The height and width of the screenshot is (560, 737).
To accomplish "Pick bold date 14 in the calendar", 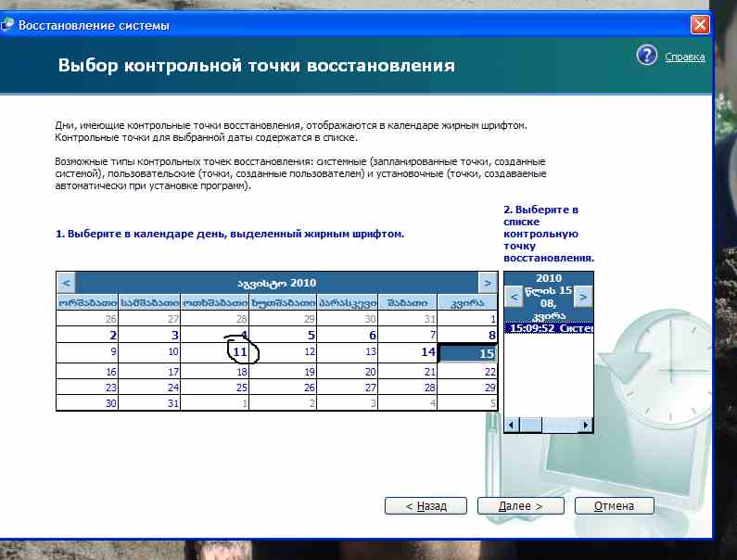I will tap(427, 352).
